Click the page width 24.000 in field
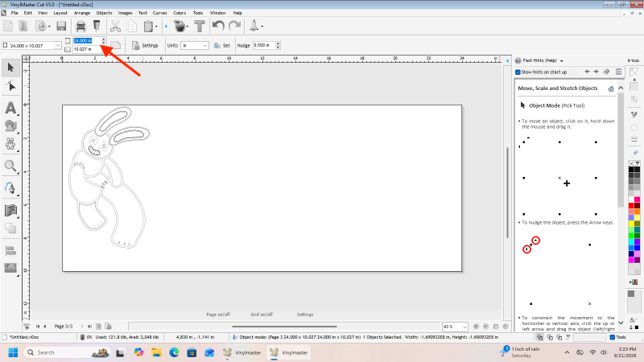This screenshot has width=644, height=362. click(x=87, y=41)
